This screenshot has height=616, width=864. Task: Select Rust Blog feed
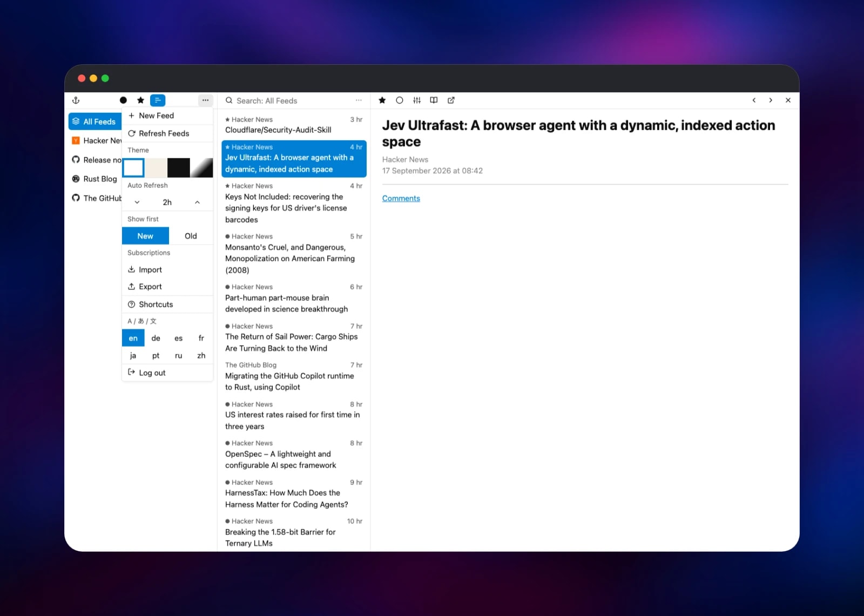[96, 179]
